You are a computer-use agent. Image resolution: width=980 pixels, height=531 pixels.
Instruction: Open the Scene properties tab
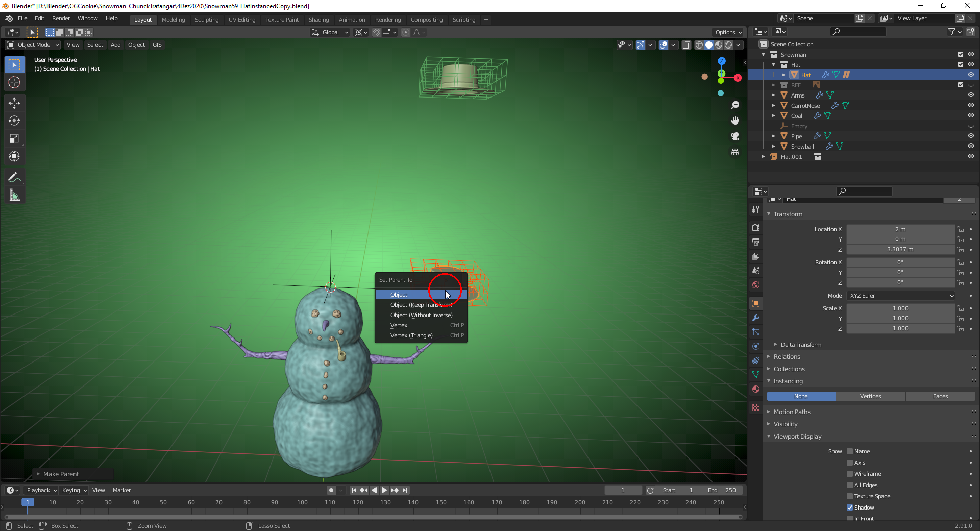pos(756,271)
